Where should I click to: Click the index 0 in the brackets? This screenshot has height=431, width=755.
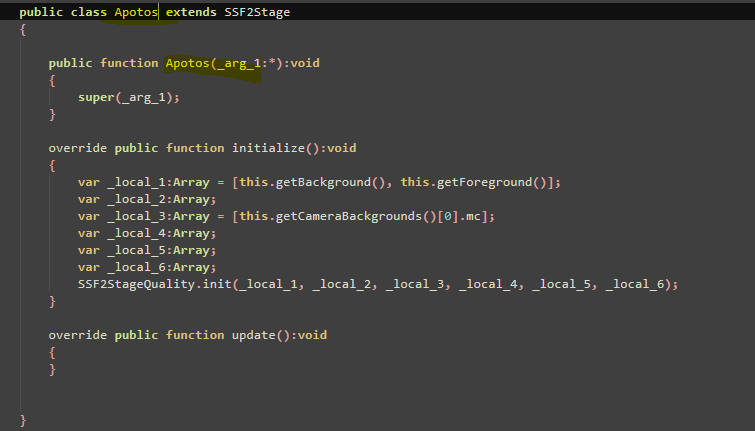click(448, 216)
